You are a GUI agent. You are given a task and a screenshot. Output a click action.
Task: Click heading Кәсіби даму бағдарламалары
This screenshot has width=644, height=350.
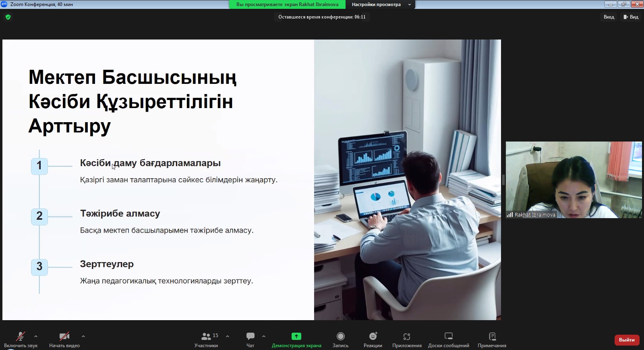[150, 163]
